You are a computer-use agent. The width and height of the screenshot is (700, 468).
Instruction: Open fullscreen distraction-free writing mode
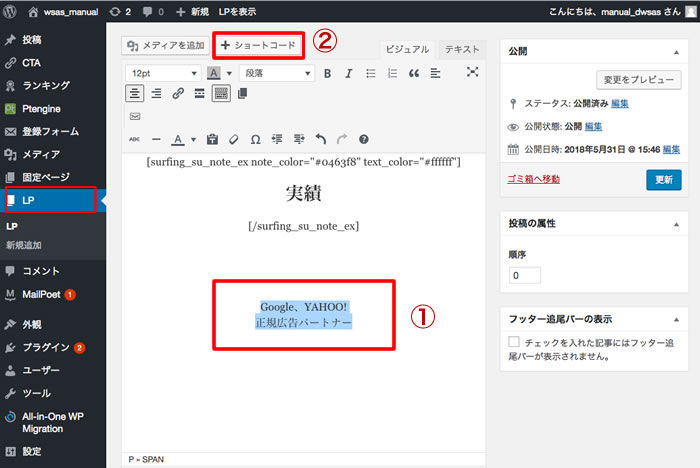tap(472, 72)
